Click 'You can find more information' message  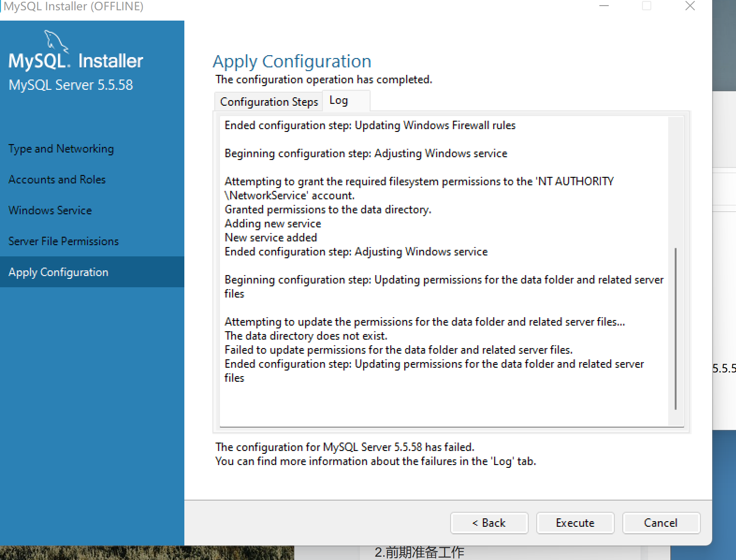coord(376,461)
